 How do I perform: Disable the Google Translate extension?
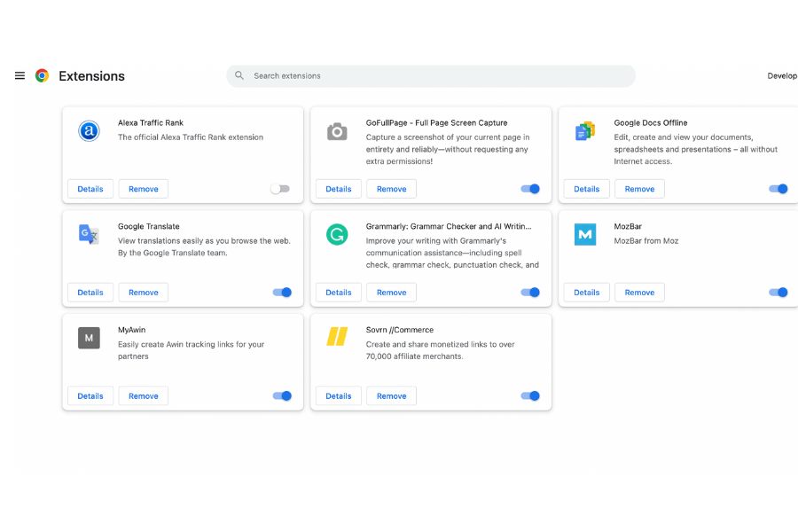(281, 292)
